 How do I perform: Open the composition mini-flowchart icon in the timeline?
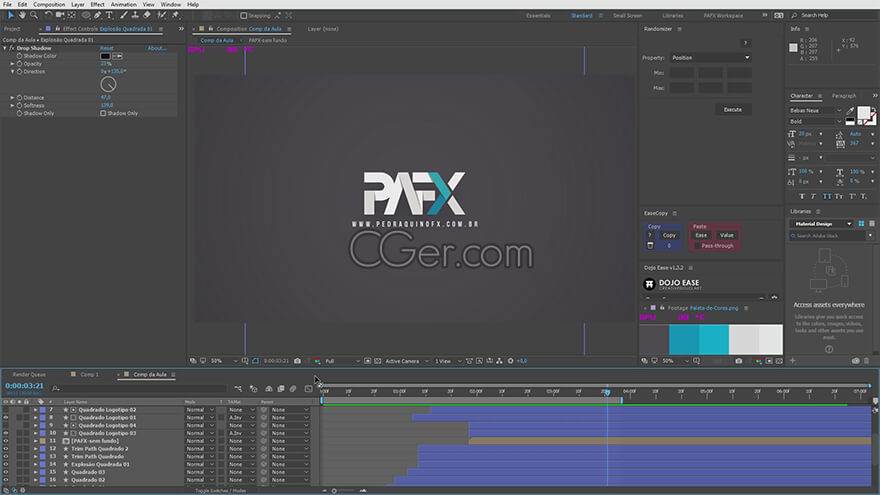coord(238,388)
